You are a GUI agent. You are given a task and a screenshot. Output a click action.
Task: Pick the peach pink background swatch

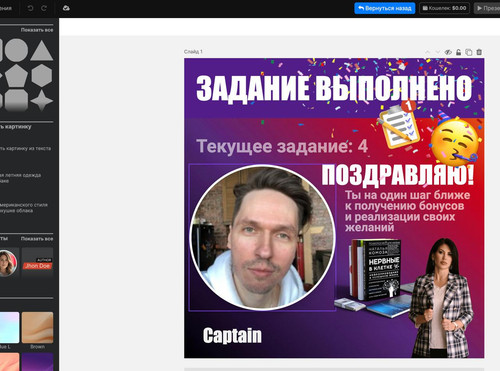click(9, 362)
